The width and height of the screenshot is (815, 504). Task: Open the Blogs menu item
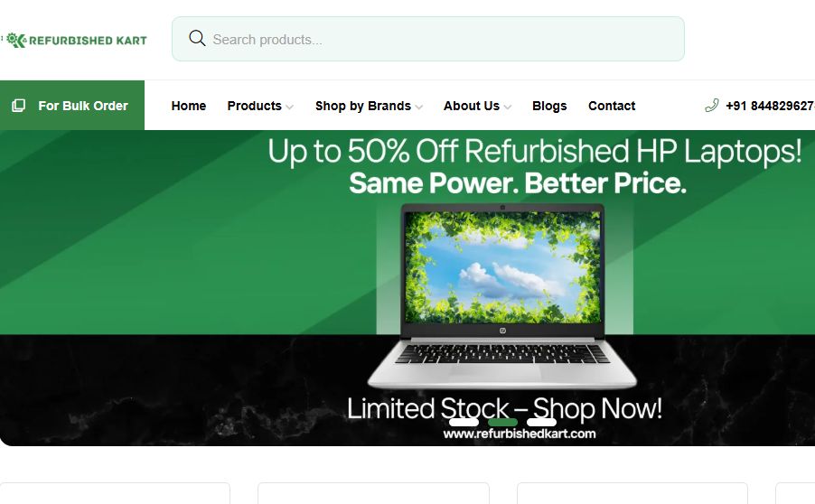coord(549,106)
